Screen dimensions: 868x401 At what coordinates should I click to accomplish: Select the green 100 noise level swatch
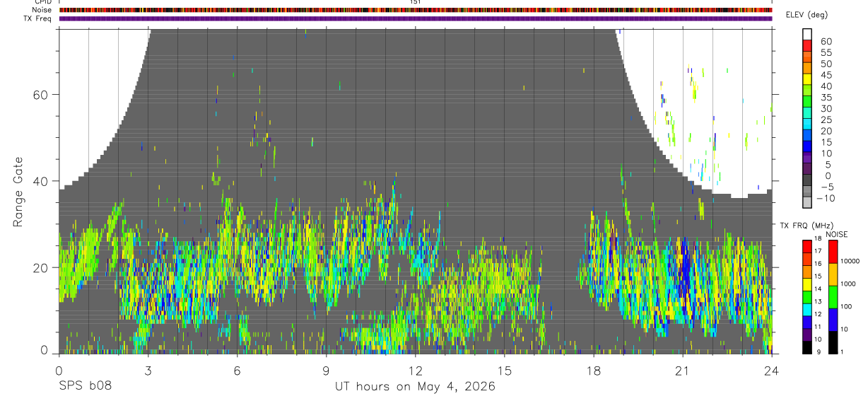tap(832, 297)
